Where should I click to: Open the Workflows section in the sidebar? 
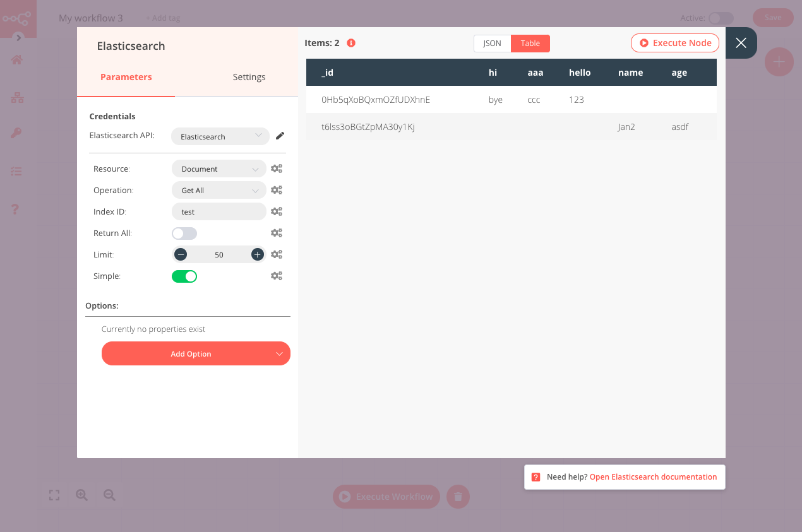(16, 98)
